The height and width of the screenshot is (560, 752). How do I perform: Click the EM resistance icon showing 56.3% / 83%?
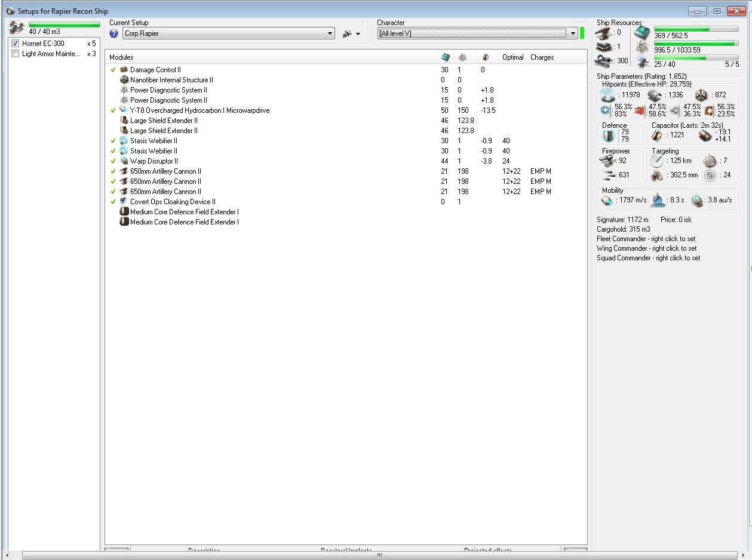pos(607,110)
